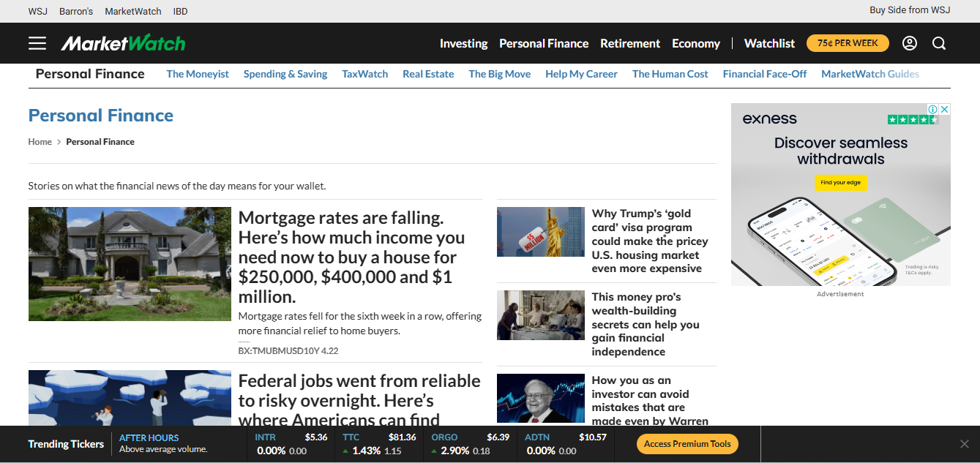Screen dimensions: 980x463
Task: Open the mortgage rates house thumbnail
Action: click(130, 264)
